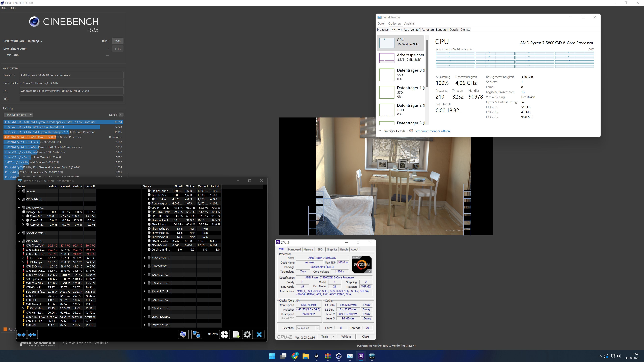Click the HWiNFO blue X close-sensors icon
The height and width of the screenshot is (362, 644).
point(259,335)
